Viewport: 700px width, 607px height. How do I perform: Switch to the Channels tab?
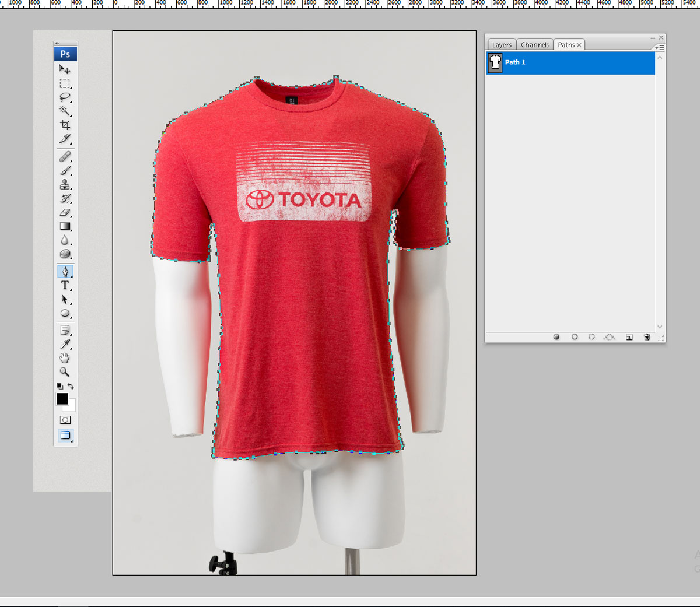535,45
